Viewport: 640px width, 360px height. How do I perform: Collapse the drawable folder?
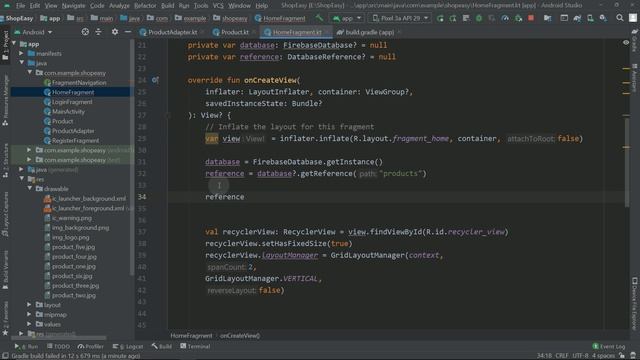30,189
